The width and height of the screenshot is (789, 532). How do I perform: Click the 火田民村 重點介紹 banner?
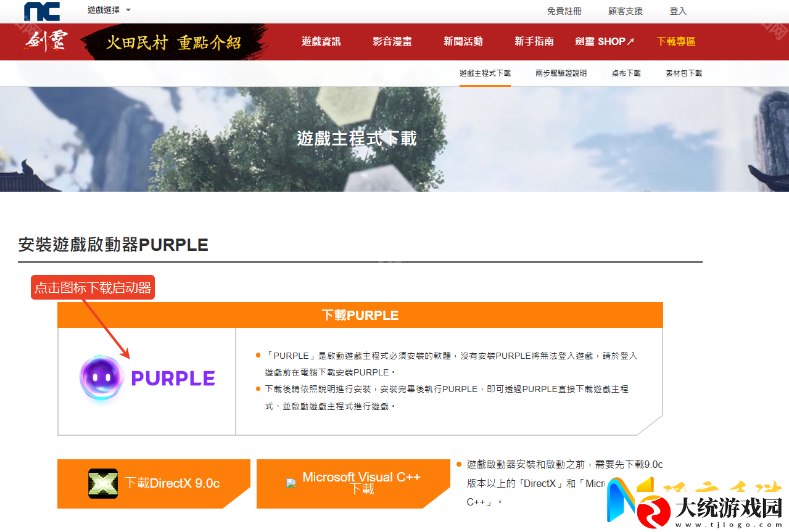[174, 42]
